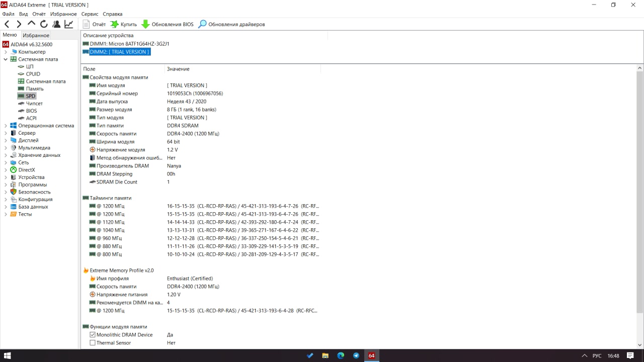Open File Explorer from taskbar
The width and height of the screenshot is (644, 362).
click(x=325, y=355)
